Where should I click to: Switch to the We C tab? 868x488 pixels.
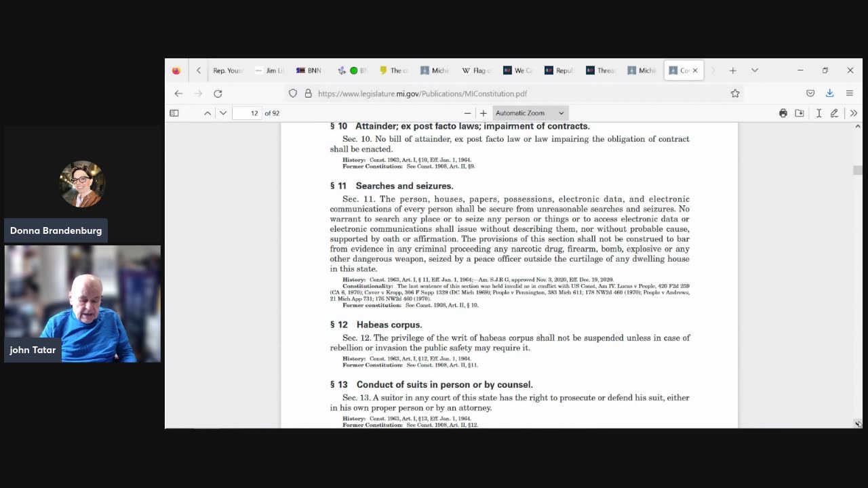coord(517,70)
